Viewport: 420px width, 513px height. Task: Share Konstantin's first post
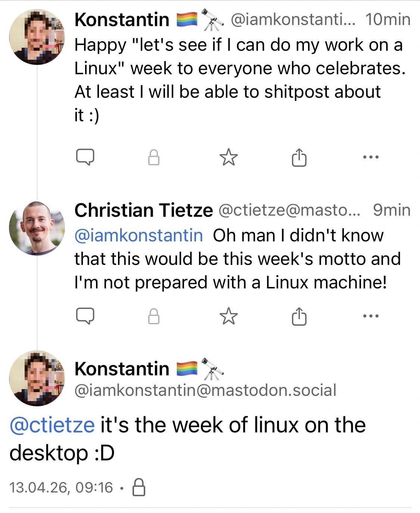coord(299,157)
